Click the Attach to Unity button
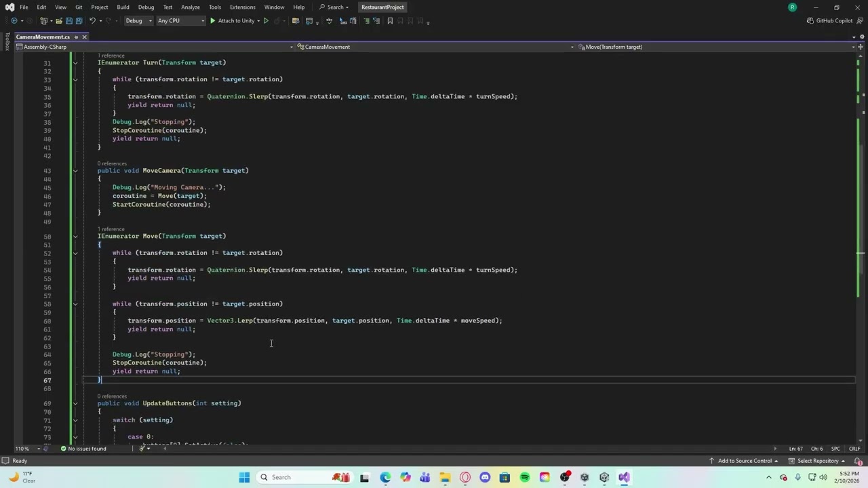 (232, 21)
